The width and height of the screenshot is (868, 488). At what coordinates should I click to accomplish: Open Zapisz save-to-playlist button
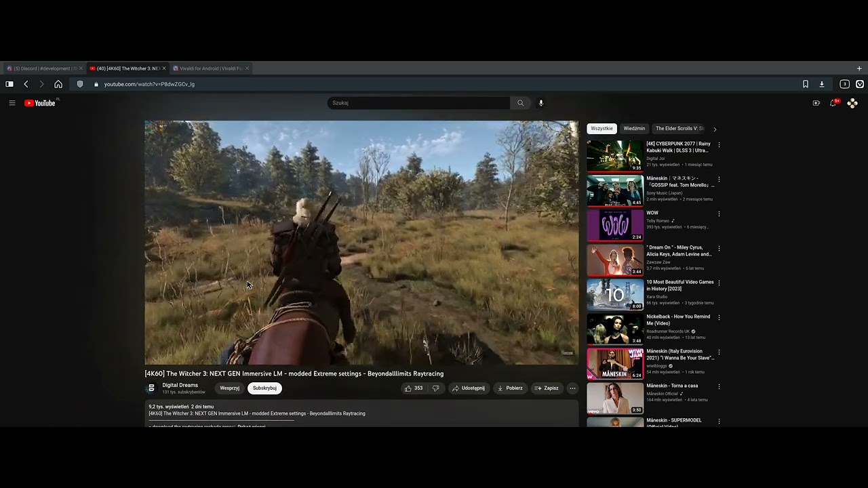click(547, 388)
